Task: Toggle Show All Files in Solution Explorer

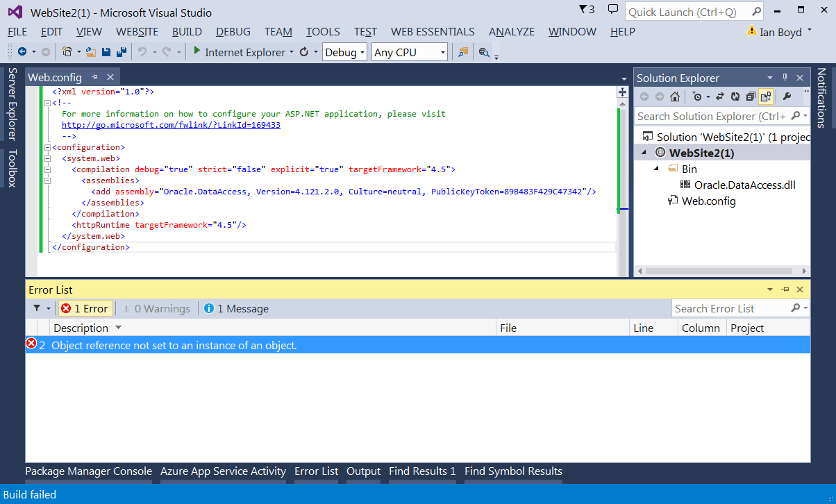Action: pos(766,96)
